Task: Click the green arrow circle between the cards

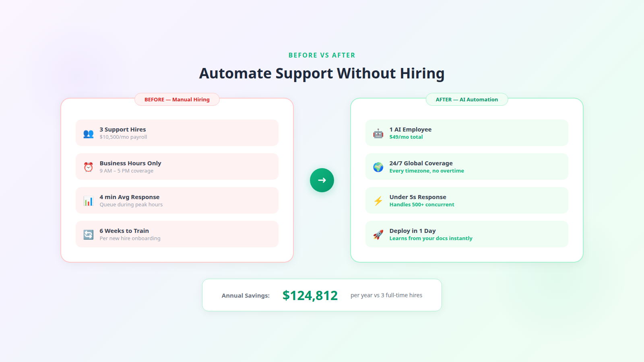Action: pyautogui.click(x=322, y=180)
